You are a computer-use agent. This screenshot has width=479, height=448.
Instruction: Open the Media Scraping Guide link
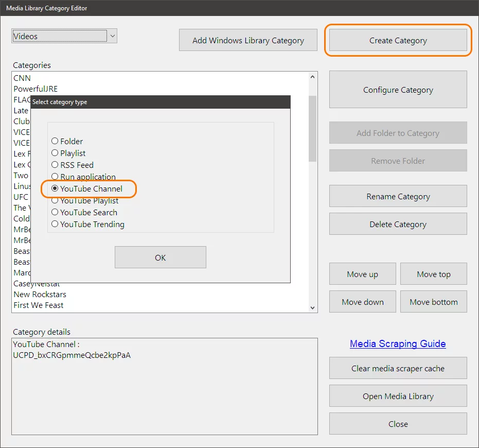tap(398, 343)
